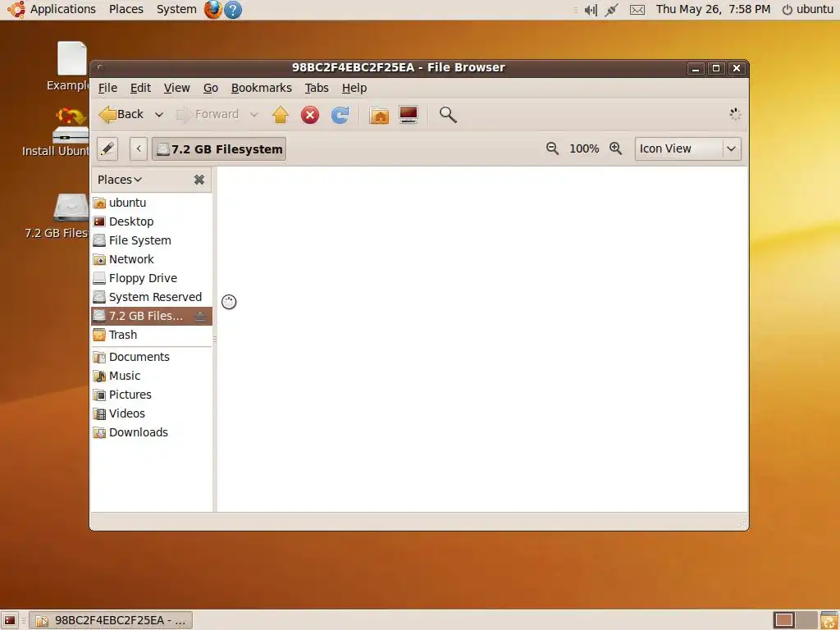Image resolution: width=840 pixels, height=630 pixels.
Task: Zoom in with the plus magnifier
Action: tap(615, 148)
